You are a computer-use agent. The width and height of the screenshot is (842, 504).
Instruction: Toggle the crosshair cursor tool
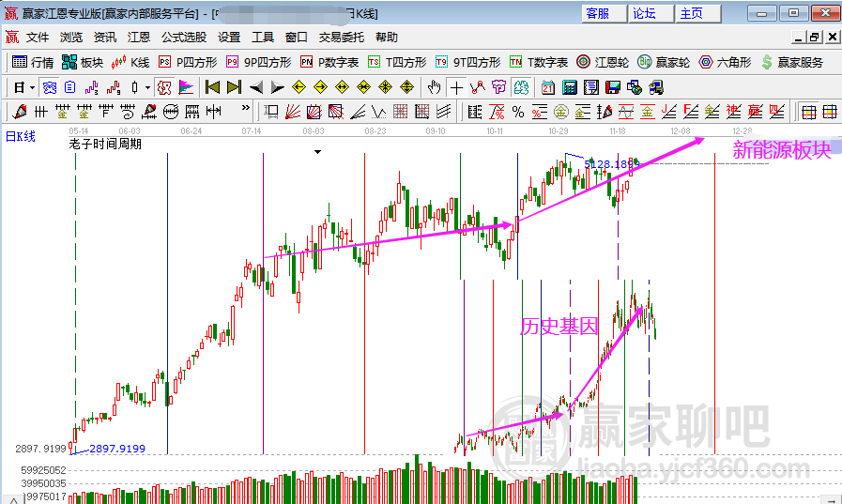tap(456, 87)
